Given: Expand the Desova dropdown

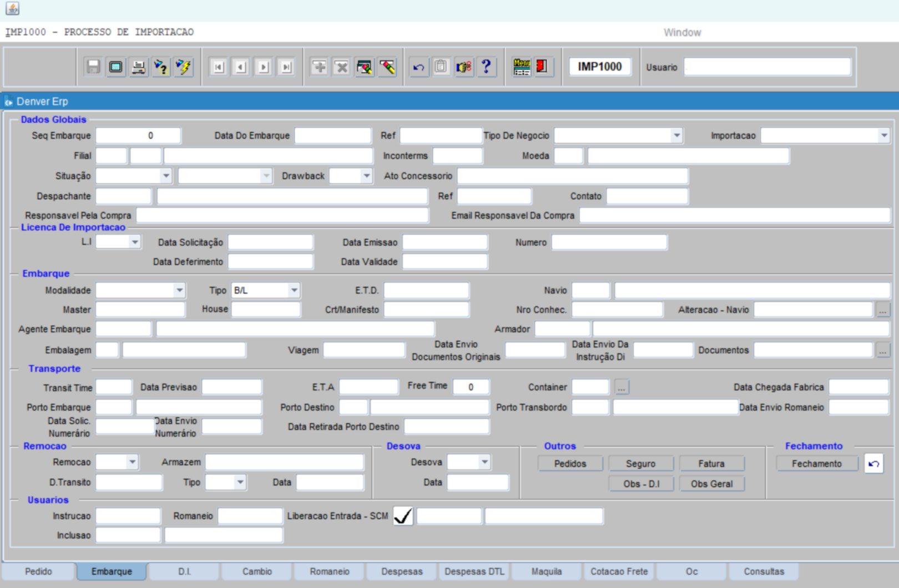Looking at the screenshot, I should point(484,462).
